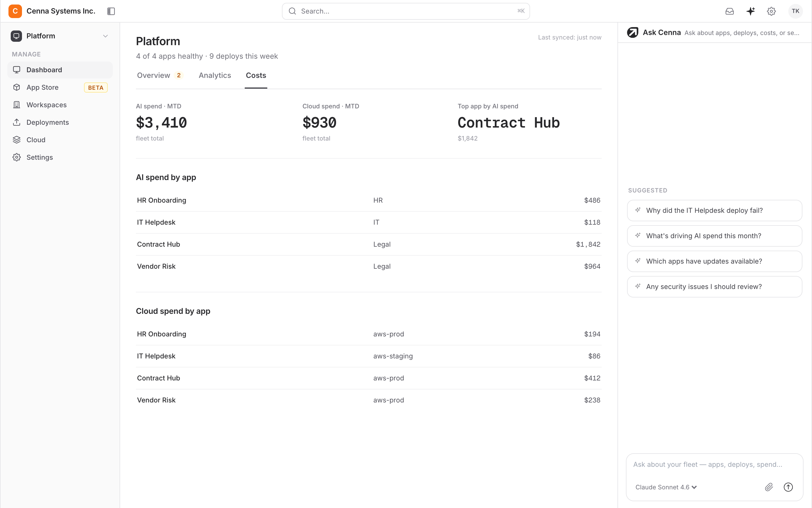Select the Costs tab

[256, 75]
